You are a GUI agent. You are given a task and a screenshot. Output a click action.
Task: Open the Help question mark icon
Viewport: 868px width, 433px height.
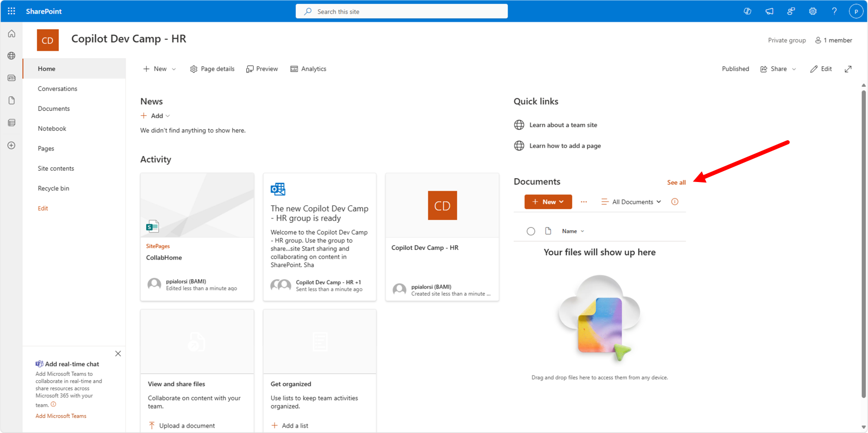coord(834,11)
